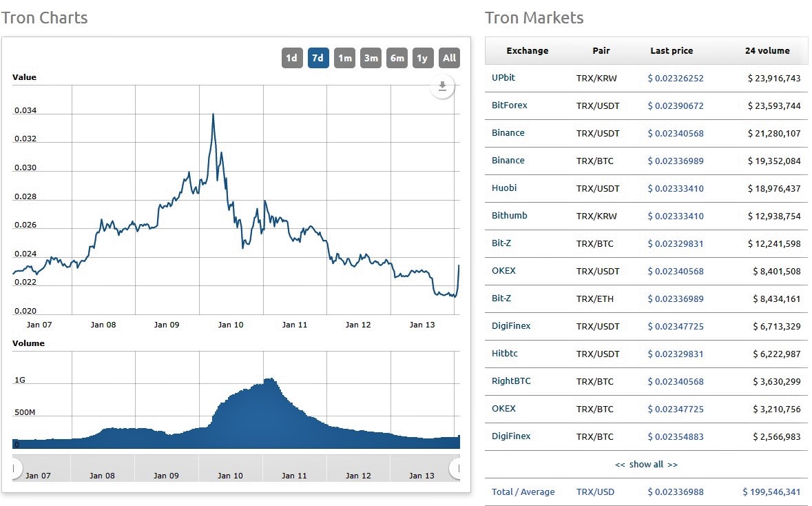Click RightBTC last price value
The width and height of the screenshot is (812, 506).
pos(675,381)
